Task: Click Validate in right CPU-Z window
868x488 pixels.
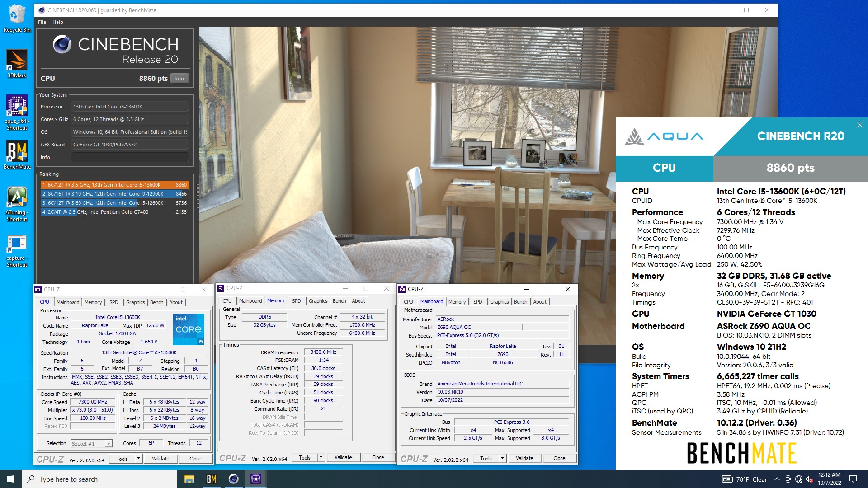Action: tap(524, 458)
